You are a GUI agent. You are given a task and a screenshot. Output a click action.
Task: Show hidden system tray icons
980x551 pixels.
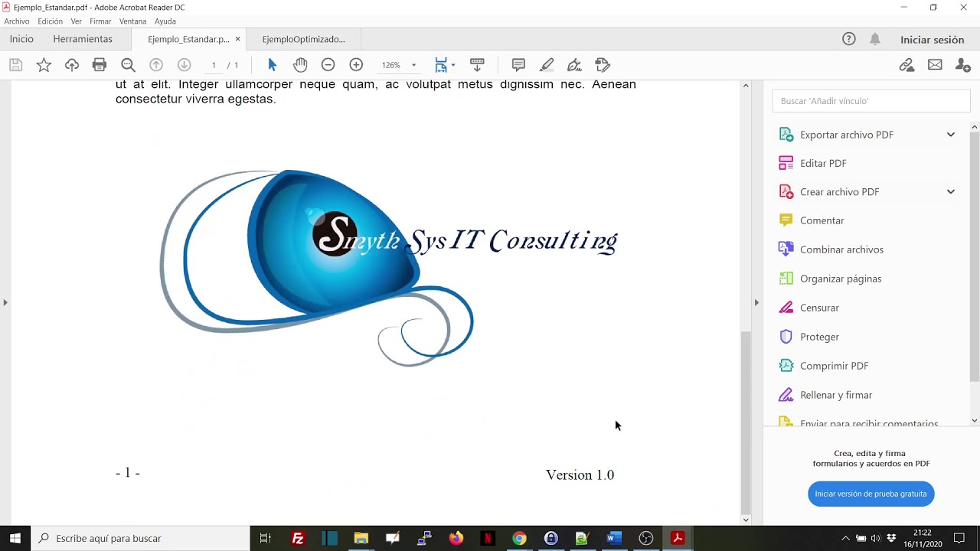(x=845, y=538)
